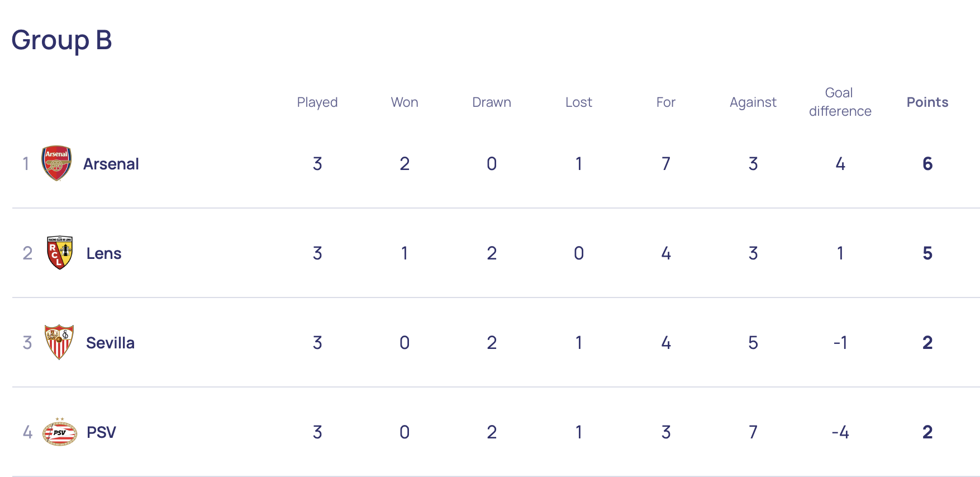980x477 pixels.
Task: Click the PSV club crest
Action: tap(60, 432)
